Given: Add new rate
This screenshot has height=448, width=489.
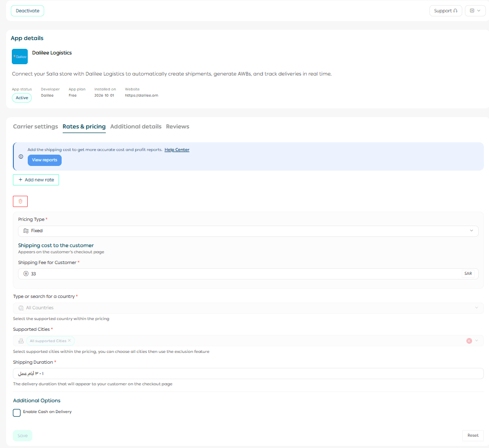Looking at the screenshot, I should [36, 180].
